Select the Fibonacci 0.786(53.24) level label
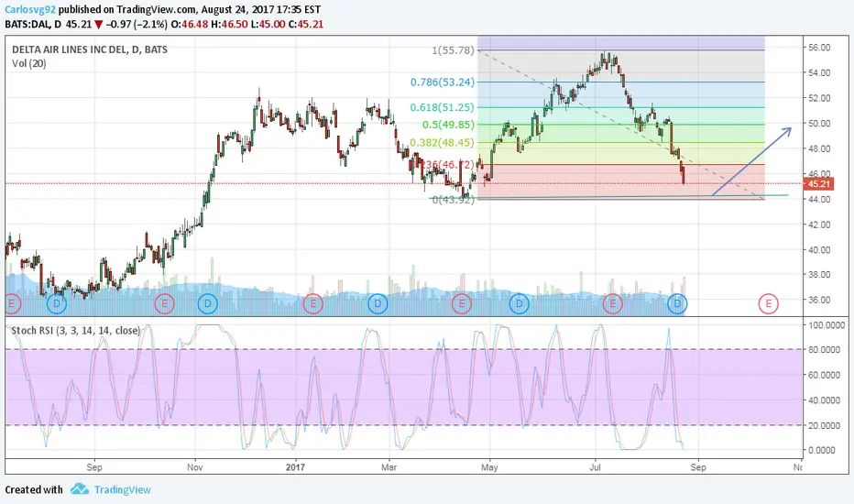Image resolution: width=854 pixels, height=504 pixels. tap(443, 82)
